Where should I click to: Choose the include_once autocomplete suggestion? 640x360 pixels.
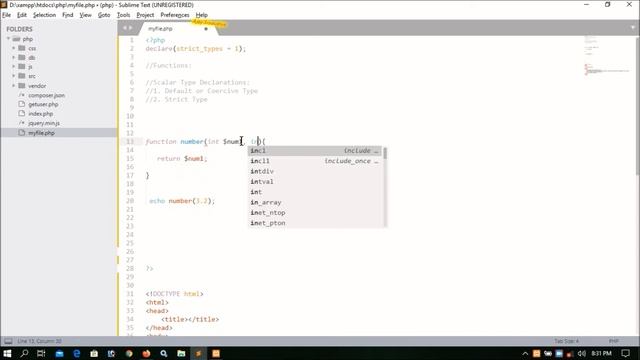pos(315,161)
